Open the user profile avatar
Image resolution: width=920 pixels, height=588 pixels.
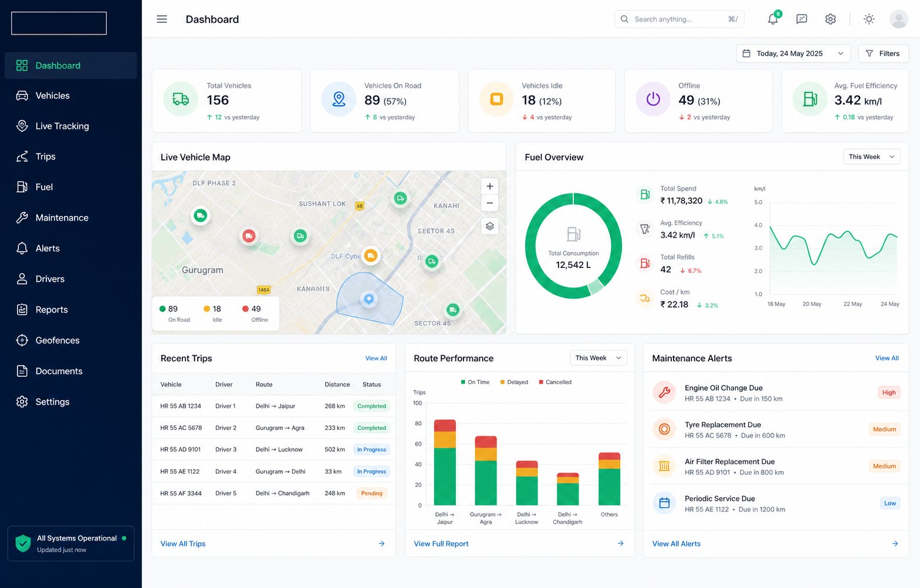898,19
